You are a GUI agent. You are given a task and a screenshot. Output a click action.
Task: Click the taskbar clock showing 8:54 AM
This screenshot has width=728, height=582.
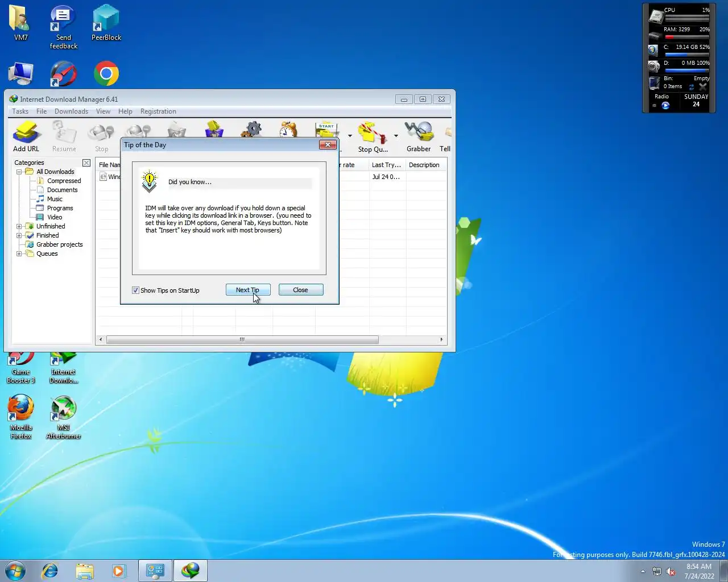click(x=699, y=571)
